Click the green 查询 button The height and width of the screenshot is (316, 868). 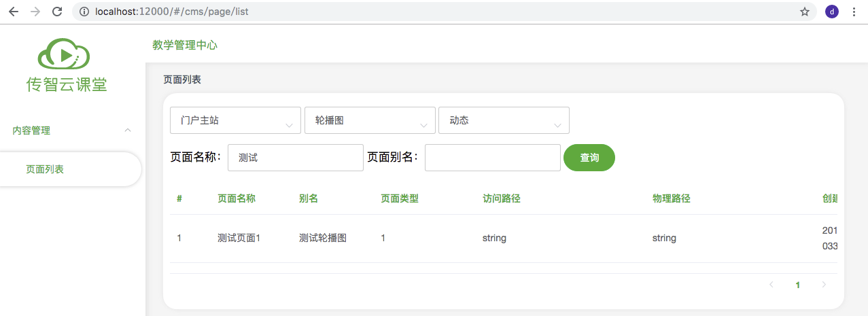[589, 158]
